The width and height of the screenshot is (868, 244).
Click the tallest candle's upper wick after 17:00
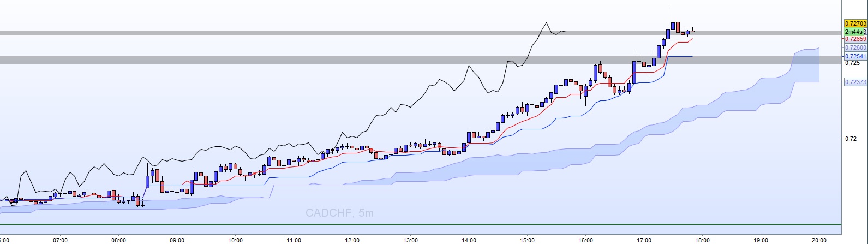(668, 19)
